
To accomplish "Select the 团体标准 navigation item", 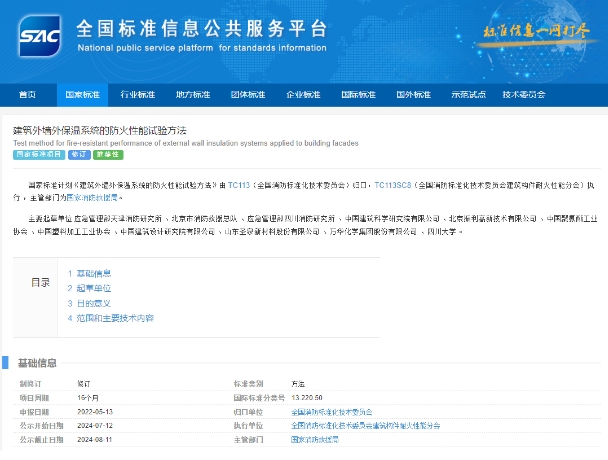I will [x=248, y=95].
